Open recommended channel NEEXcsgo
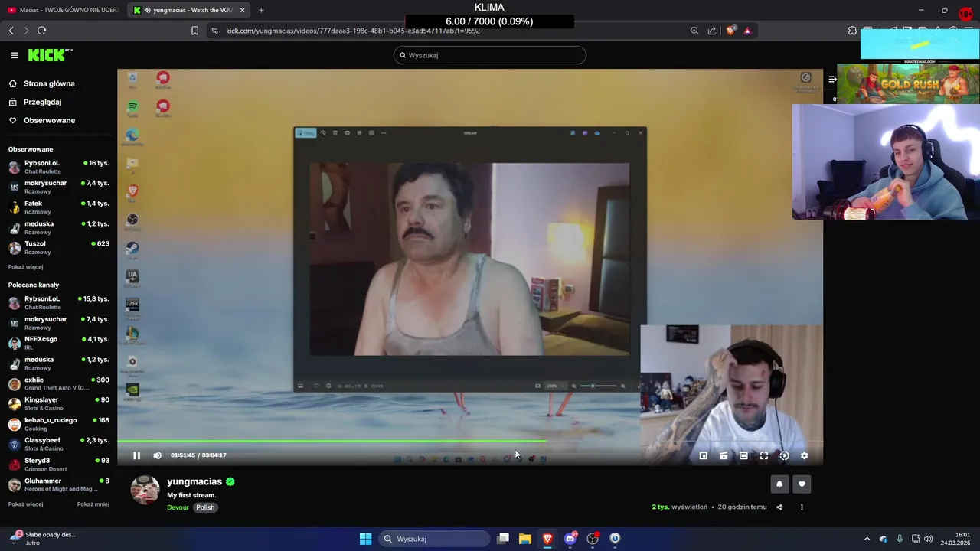This screenshot has width=980, height=551. tap(58, 343)
